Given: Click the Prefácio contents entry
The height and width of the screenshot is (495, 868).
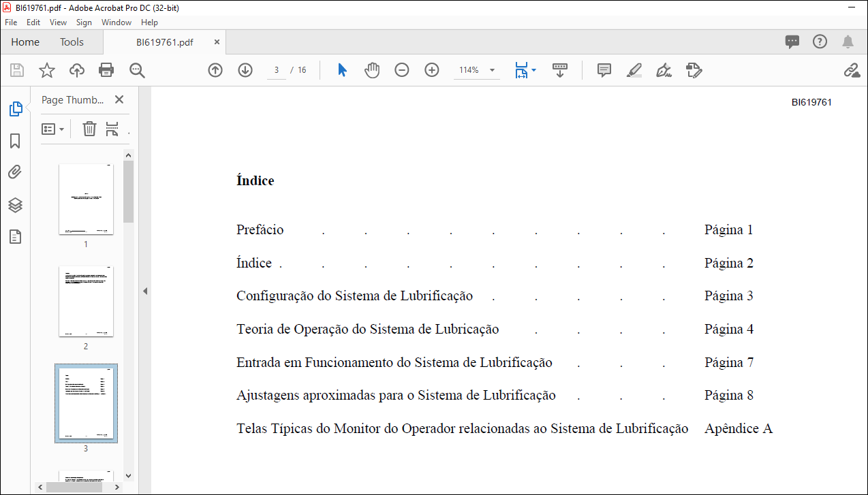Looking at the screenshot, I should click(260, 229).
